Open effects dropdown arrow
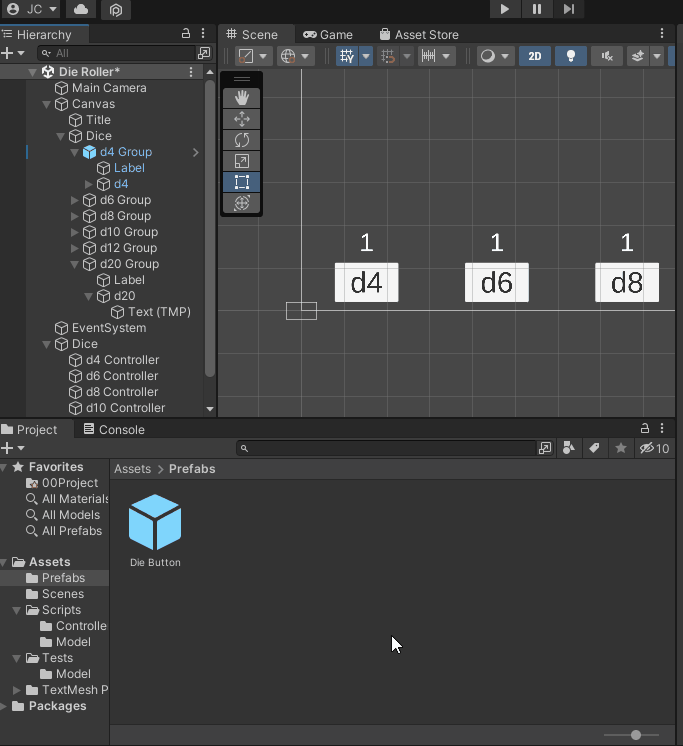 click(x=657, y=56)
